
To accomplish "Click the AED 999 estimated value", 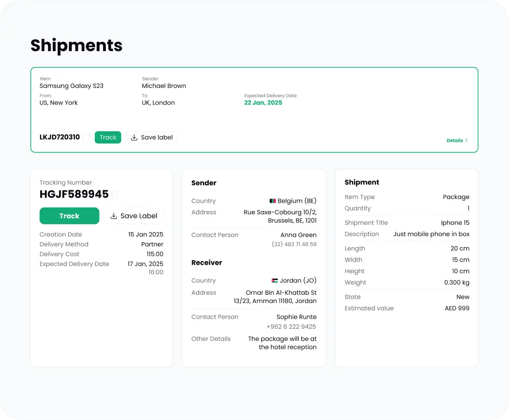I will tap(457, 308).
